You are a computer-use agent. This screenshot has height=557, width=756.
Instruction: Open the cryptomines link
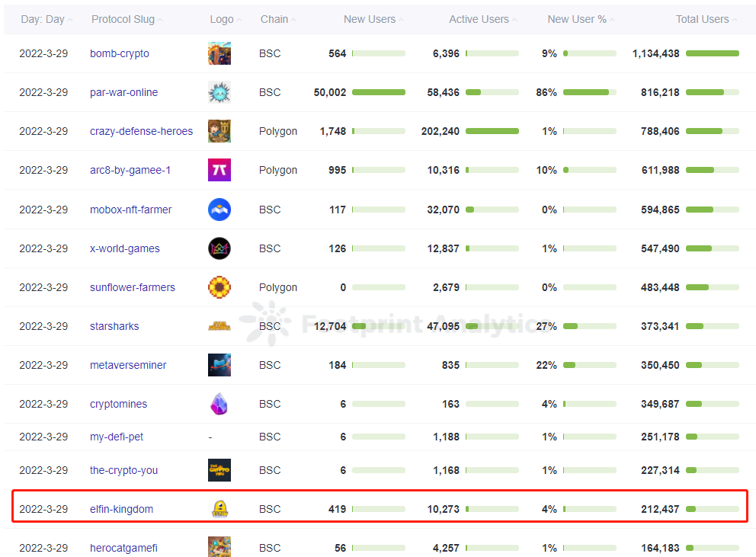point(119,404)
